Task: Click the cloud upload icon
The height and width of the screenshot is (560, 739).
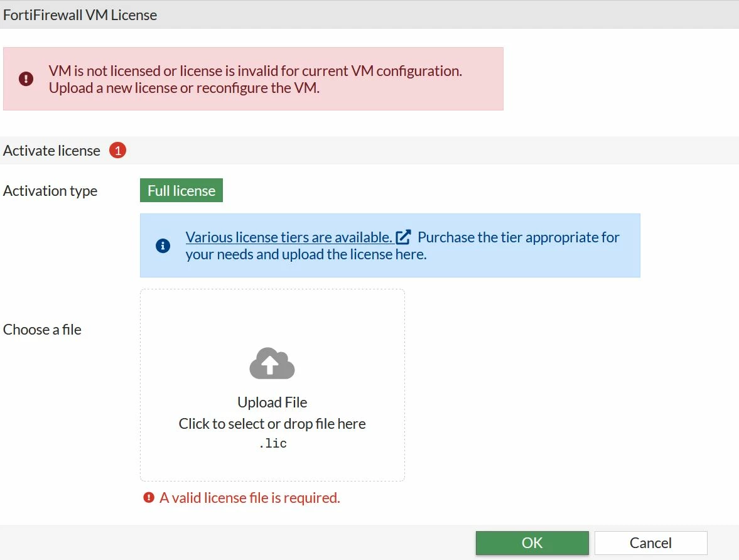Action: pos(272,363)
